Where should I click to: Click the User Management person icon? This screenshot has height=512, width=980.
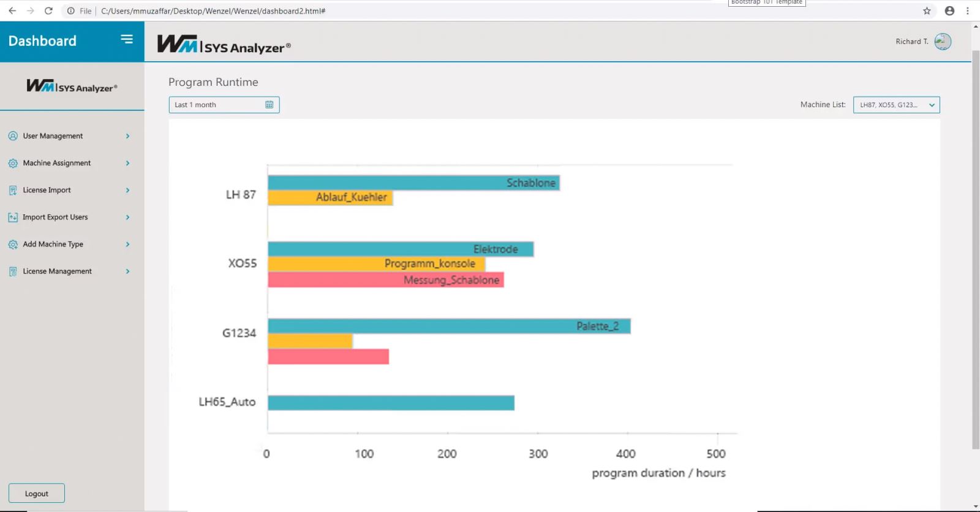click(x=13, y=136)
